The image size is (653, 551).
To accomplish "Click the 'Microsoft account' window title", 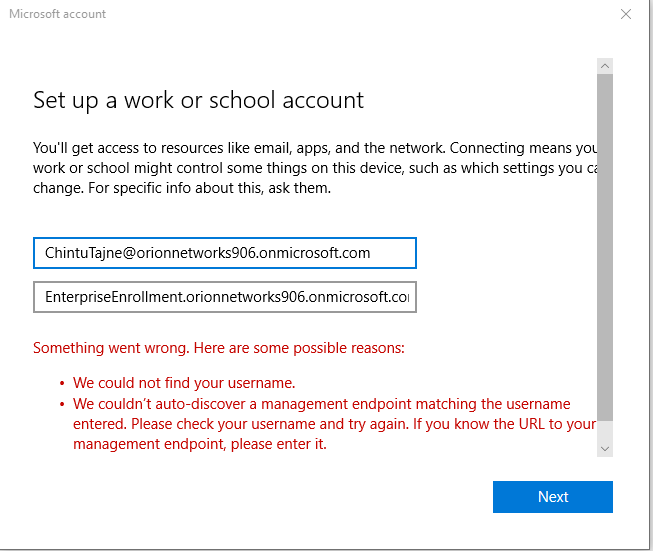I will point(57,14).
